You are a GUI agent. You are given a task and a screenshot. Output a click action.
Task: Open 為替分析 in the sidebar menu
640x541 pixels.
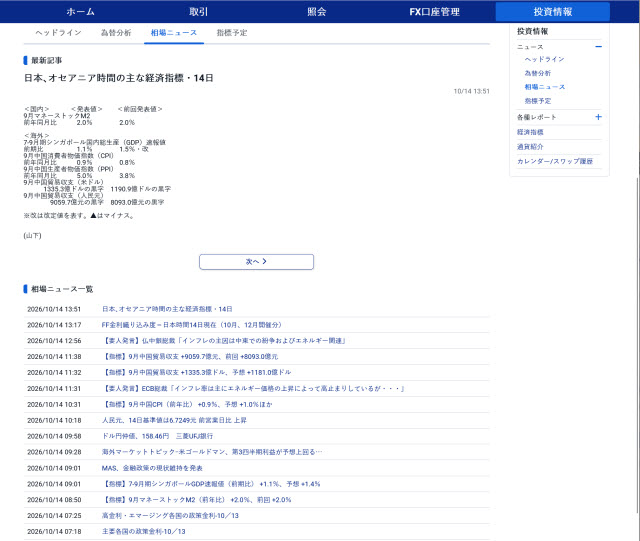(x=538, y=73)
